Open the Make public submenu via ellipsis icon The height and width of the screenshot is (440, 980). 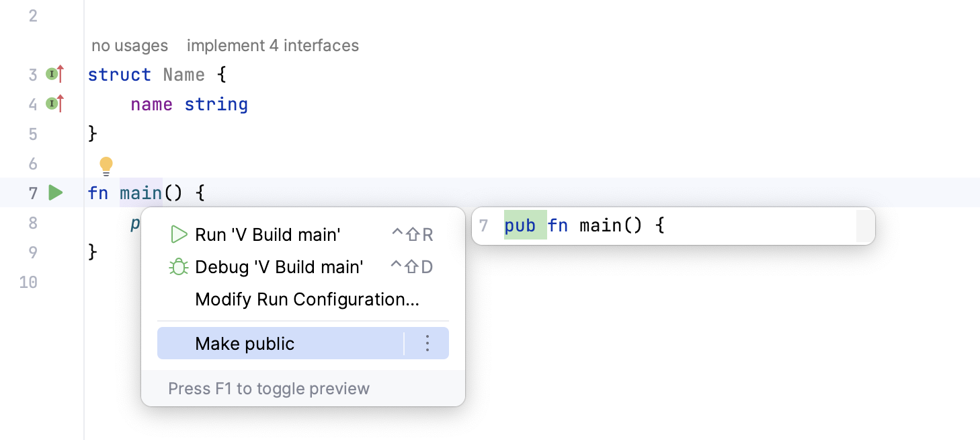[x=427, y=343]
